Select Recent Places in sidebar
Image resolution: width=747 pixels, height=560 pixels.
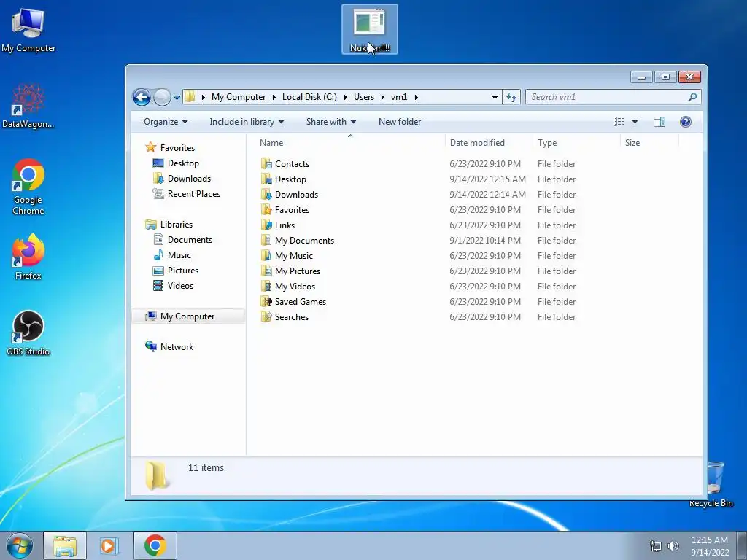point(193,194)
